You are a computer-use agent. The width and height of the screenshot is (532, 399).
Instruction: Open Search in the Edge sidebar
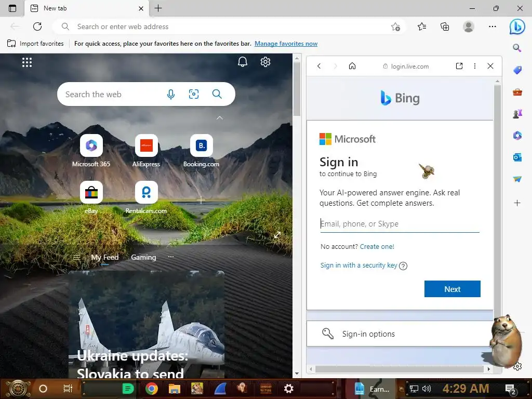pos(517,48)
